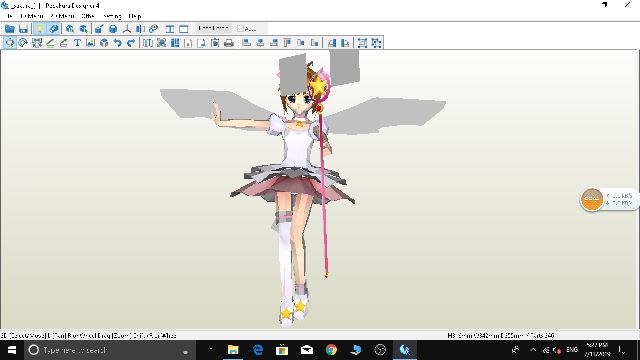Viewport: 640px width, 360px height.
Task: Click the align middle vertically icon
Action: pos(301,42)
